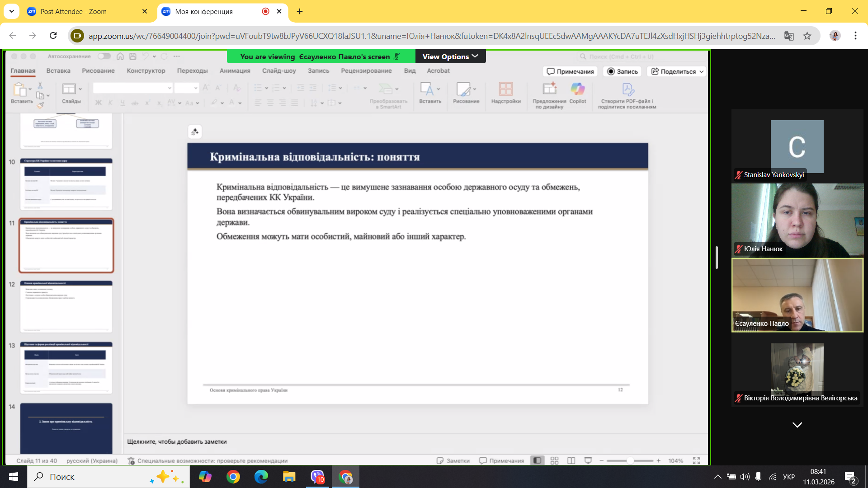This screenshot has width=868, height=488.
Task: Open the View Options dropdown
Action: pos(450,56)
